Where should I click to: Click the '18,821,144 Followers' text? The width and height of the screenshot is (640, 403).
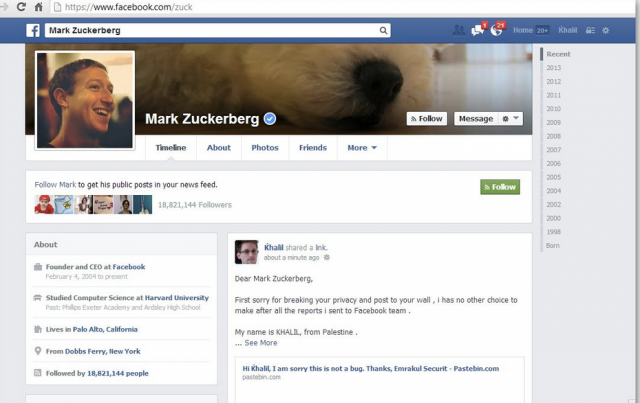point(195,205)
